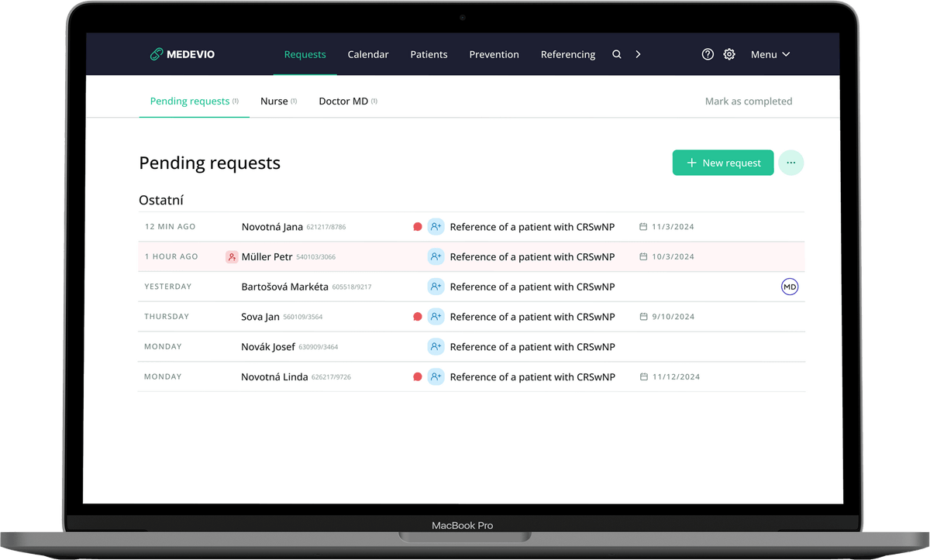Click red patient badge beside Müller Petr
The height and width of the screenshot is (560, 930).
coord(232,257)
